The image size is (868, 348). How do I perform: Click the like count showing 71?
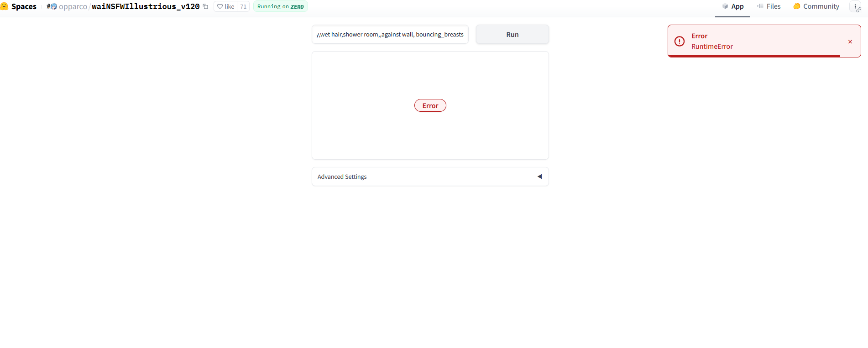coord(243,6)
